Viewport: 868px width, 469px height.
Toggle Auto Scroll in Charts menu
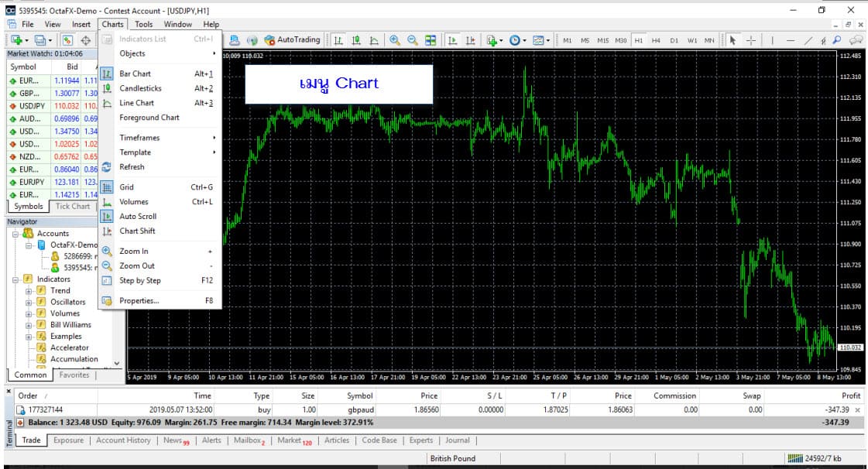(x=138, y=217)
